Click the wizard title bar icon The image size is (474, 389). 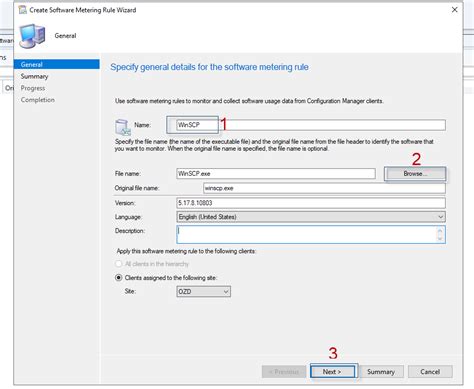(23, 10)
